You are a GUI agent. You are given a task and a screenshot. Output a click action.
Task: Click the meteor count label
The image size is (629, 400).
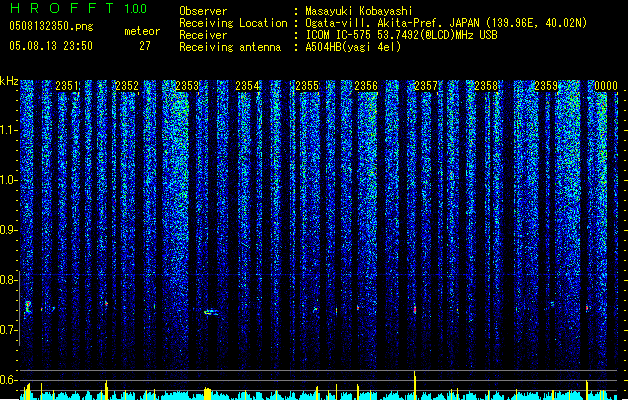tap(142, 31)
